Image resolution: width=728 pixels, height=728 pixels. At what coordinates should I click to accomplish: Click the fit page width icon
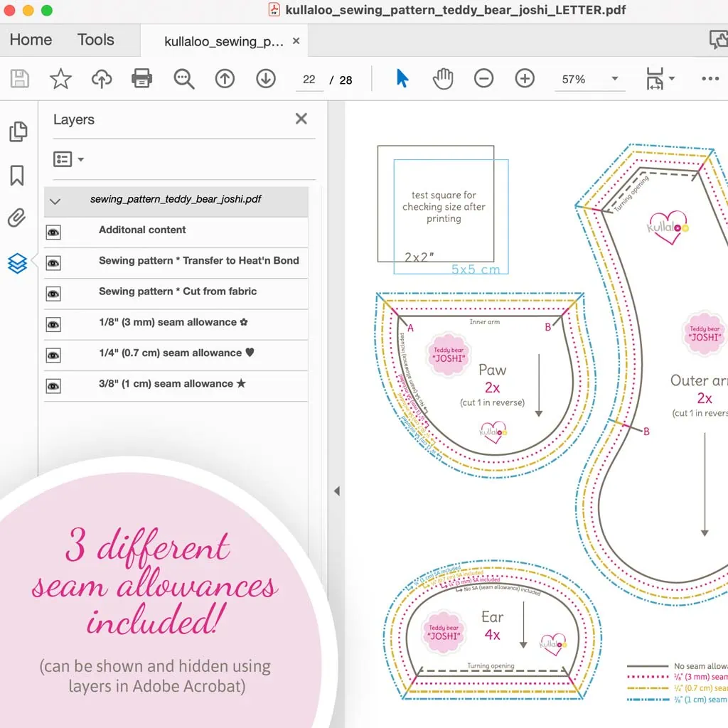click(655, 78)
